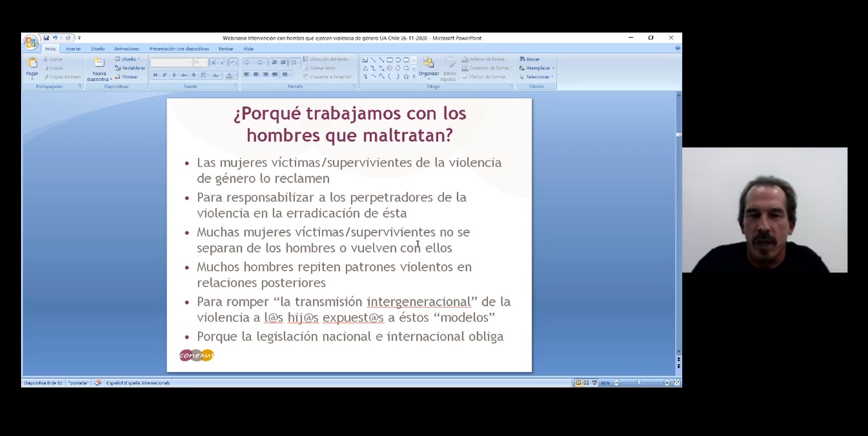Open the Organizar arrange menu
868x436 pixels.
point(429,68)
